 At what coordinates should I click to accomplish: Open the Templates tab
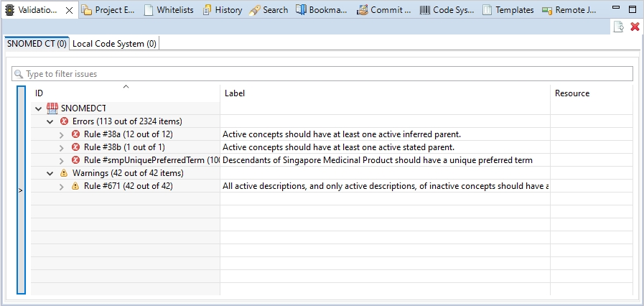508,10
